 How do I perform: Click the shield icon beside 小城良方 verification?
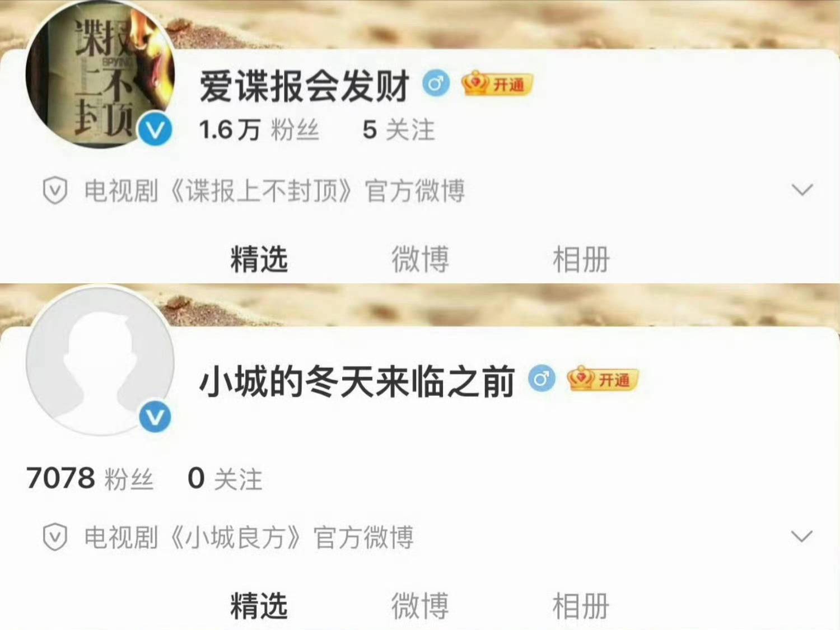tap(55, 537)
